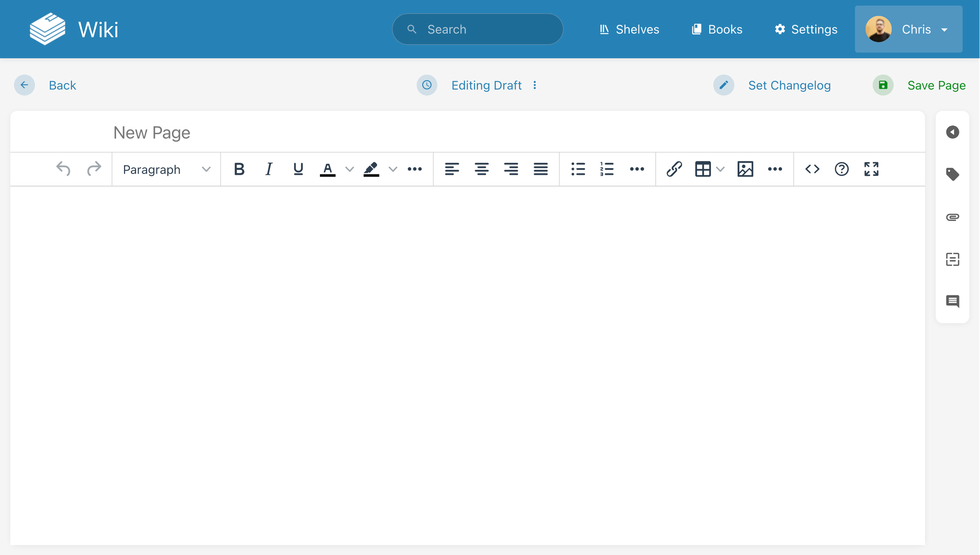Viewport: 980px width, 555px height.
Task: Expand the Paragraph format dropdown
Action: (166, 169)
